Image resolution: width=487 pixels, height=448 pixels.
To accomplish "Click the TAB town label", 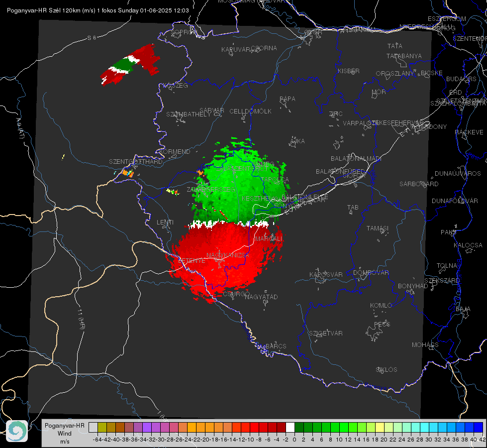I will pyautogui.click(x=353, y=208).
